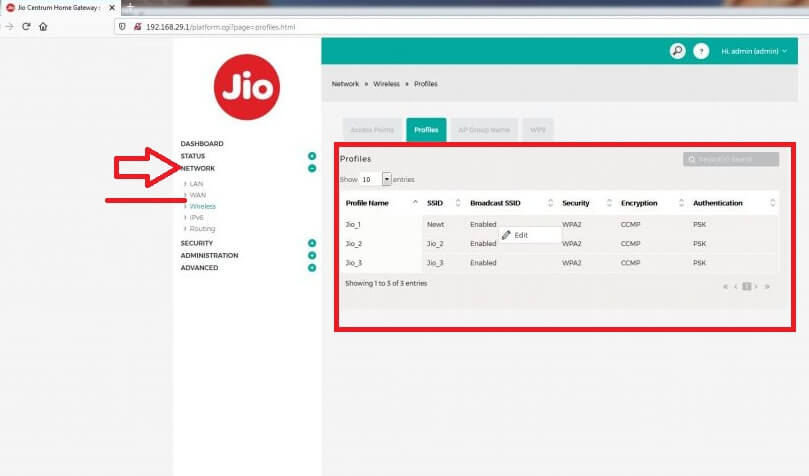This screenshot has height=476, width=809.
Task: Open WAN settings in sidebar
Action: 198,195
